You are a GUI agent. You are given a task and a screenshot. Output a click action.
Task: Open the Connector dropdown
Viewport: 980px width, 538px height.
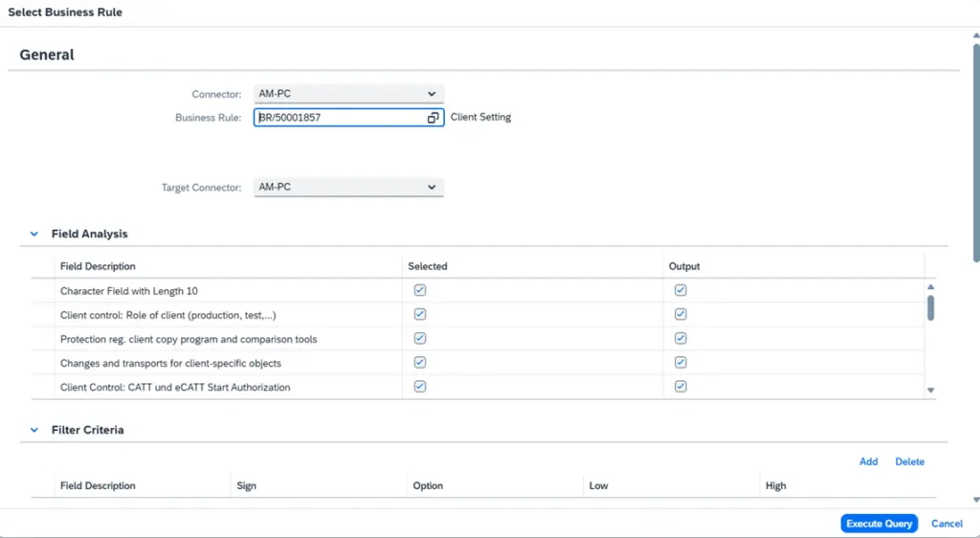click(x=348, y=94)
